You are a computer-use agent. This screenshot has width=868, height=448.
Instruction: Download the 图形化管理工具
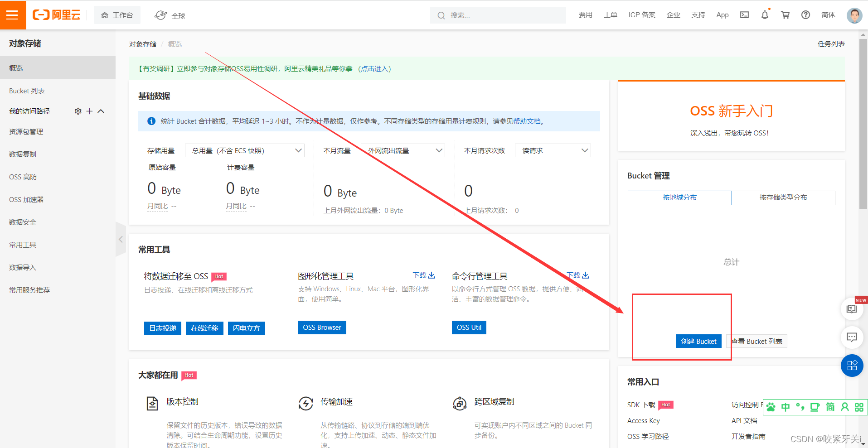(x=424, y=275)
